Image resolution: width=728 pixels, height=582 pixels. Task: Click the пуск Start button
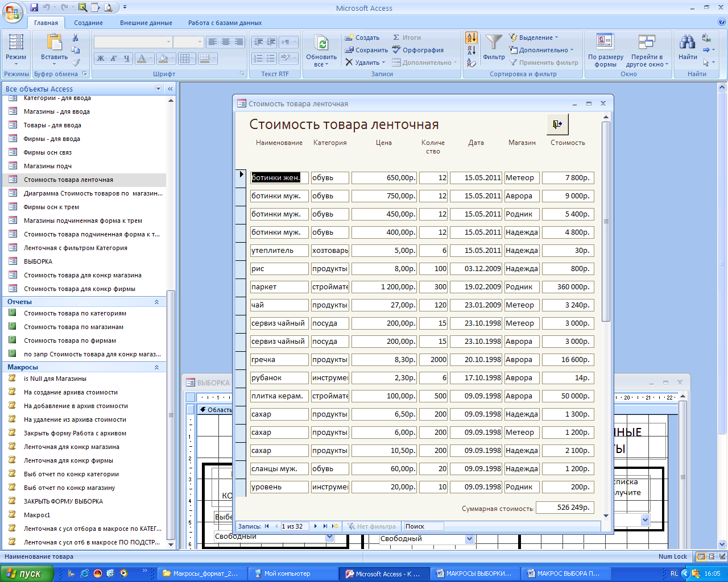click(x=27, y=573)
